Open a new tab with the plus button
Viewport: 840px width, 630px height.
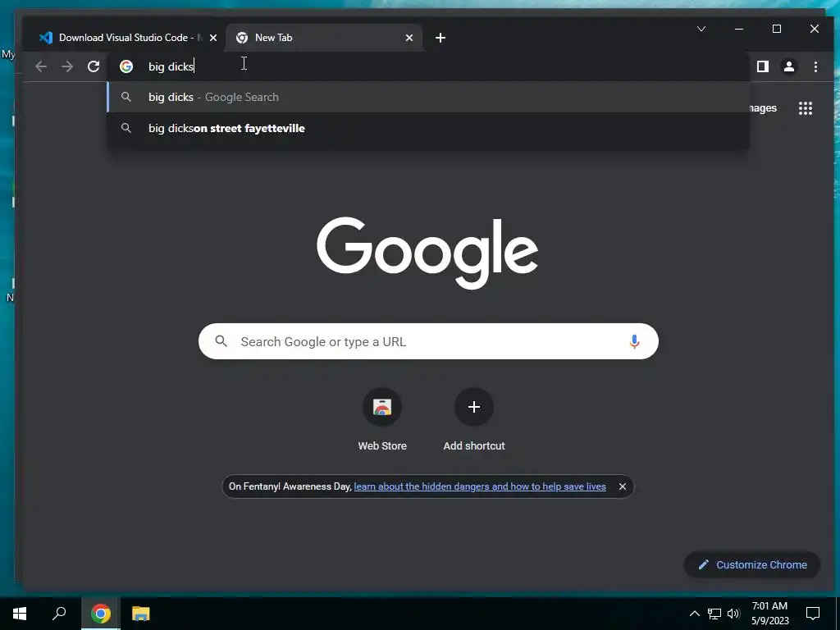point(441,38)
